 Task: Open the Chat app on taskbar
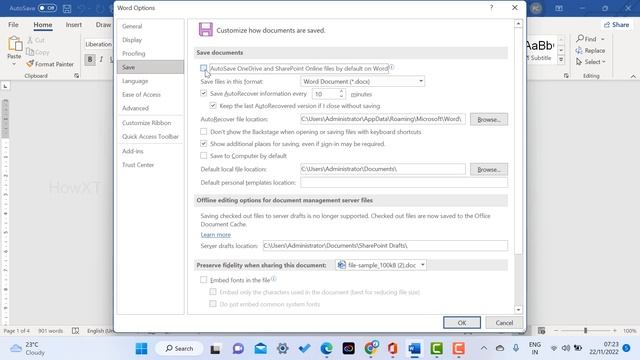tap(238, 349)
